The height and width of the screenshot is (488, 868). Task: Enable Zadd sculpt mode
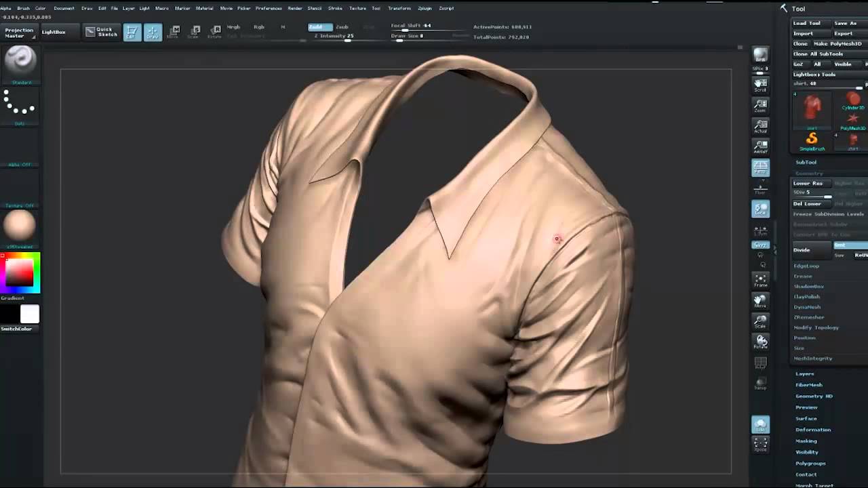320,27
